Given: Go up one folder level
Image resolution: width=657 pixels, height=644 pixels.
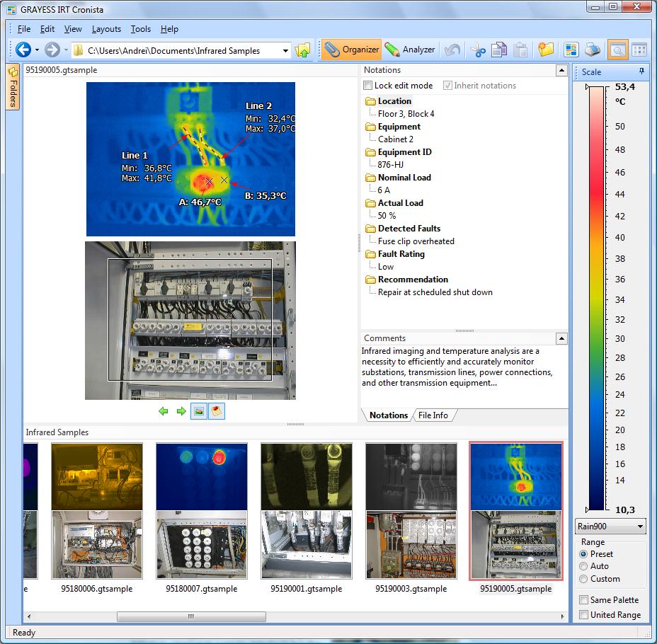Looking at the screenshot, I should coord(302,50).
